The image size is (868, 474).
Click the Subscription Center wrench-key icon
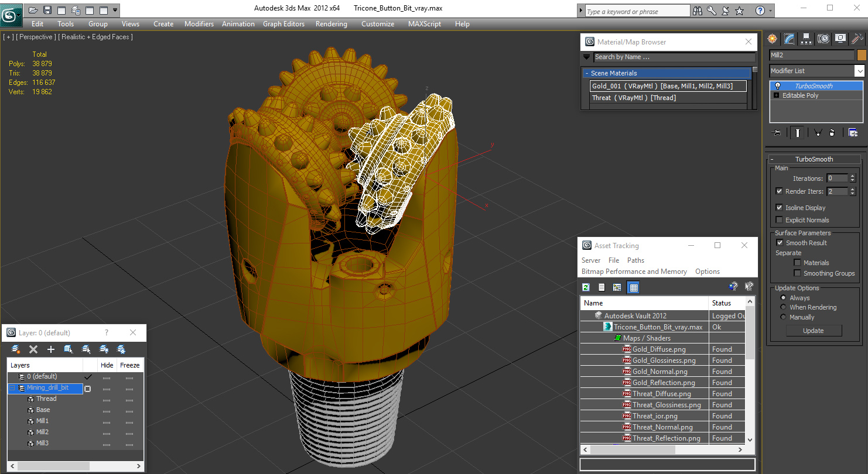(x=712, y=11)
